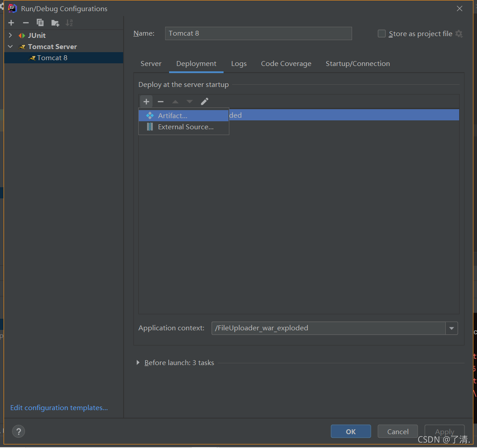Choose External Source... from the add menu

click(x=184, y=127)
